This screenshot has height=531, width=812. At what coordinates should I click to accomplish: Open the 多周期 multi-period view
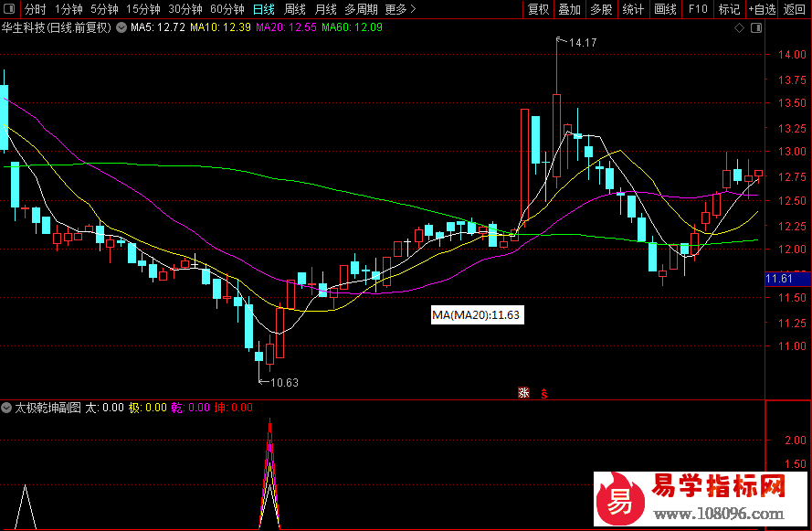362,9
